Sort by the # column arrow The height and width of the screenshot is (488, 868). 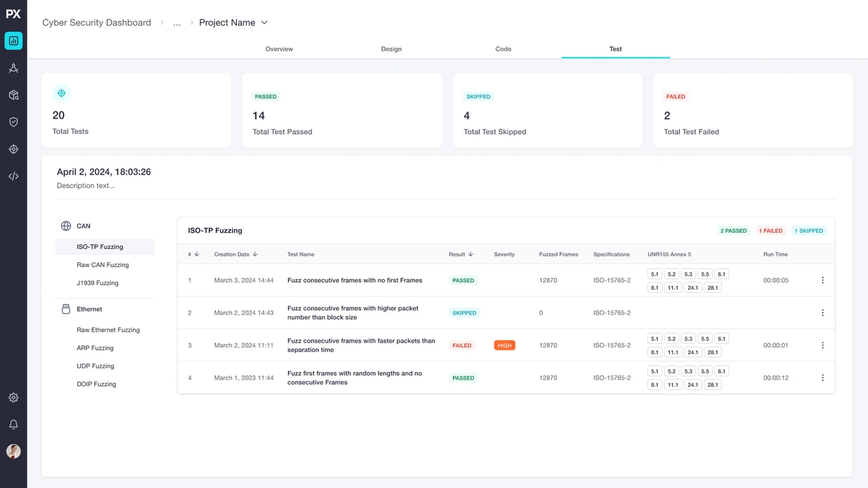pos(197,254)
